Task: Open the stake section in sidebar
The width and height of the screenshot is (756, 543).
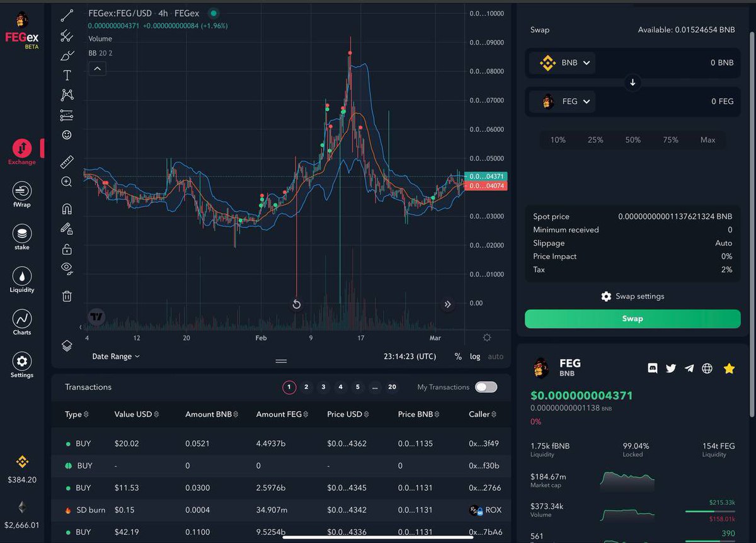Action: (22, 237)
